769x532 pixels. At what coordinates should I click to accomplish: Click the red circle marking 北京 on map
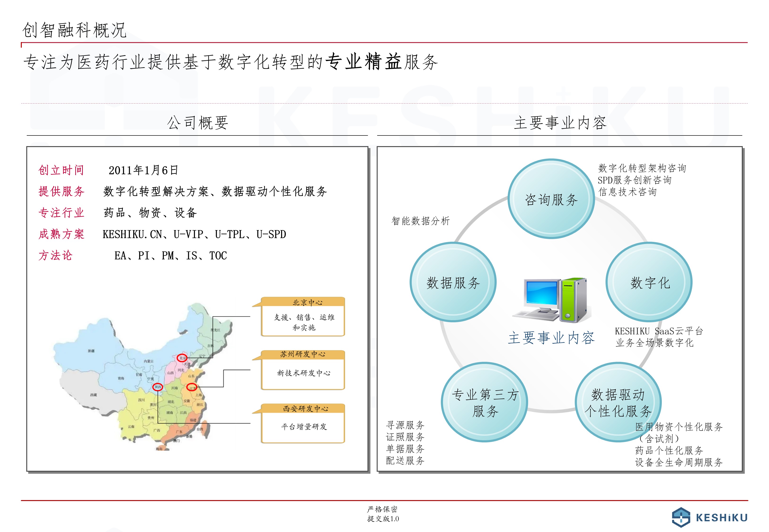coord(182,358)
